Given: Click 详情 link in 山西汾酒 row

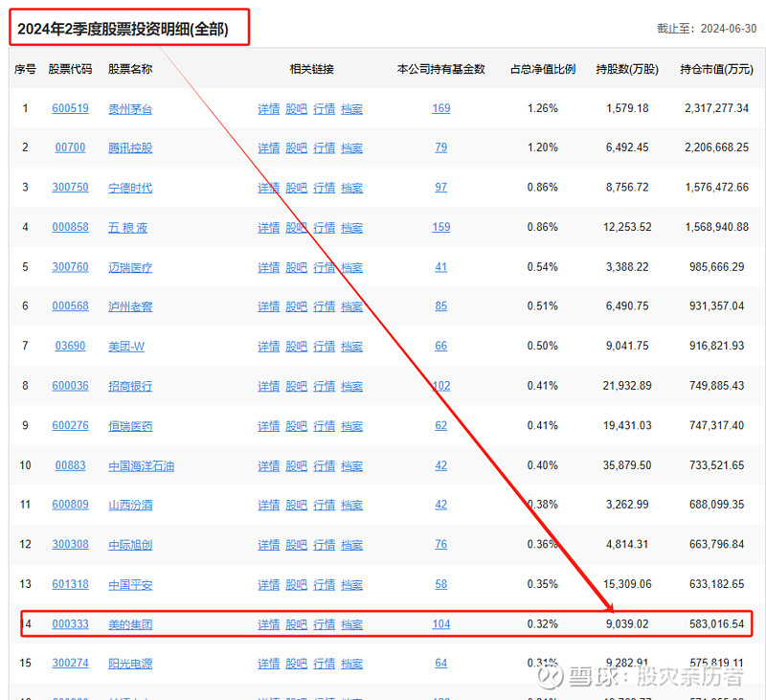Looking at the screenshot, I should point(269,505).
